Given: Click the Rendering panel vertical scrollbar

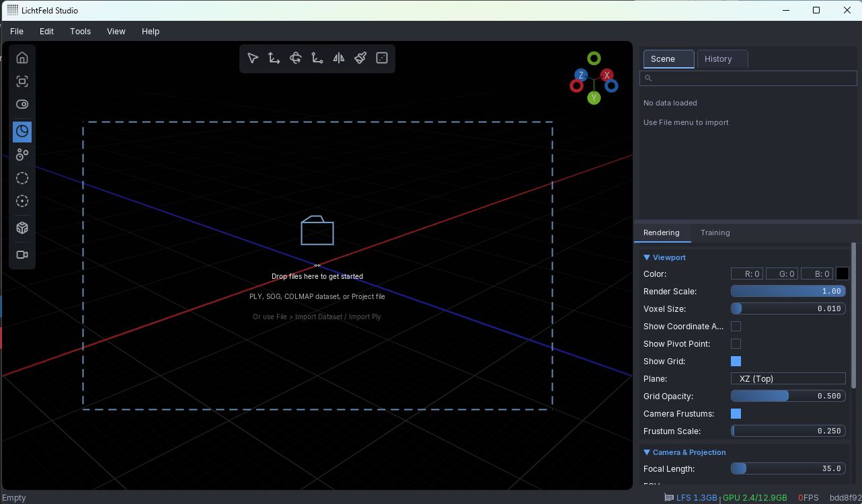Looking at the screenshot, I should click(x=855, y=316).
